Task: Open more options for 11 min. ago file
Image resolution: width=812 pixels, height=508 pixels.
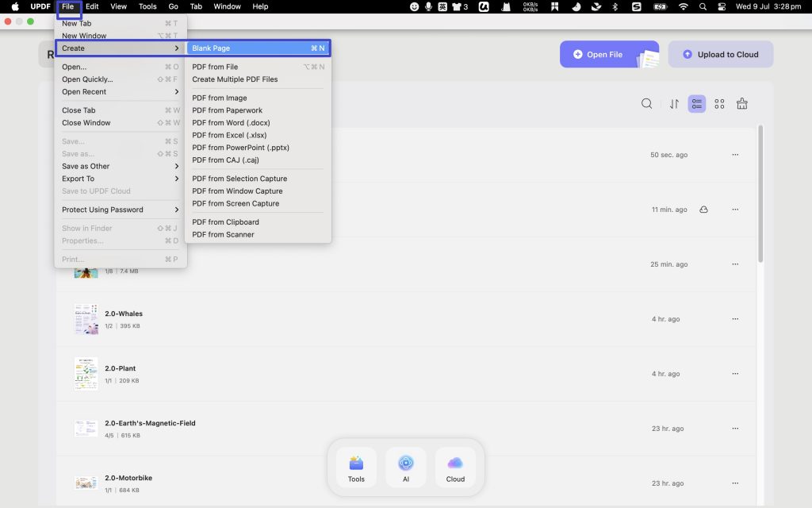Action: point(735,210)
